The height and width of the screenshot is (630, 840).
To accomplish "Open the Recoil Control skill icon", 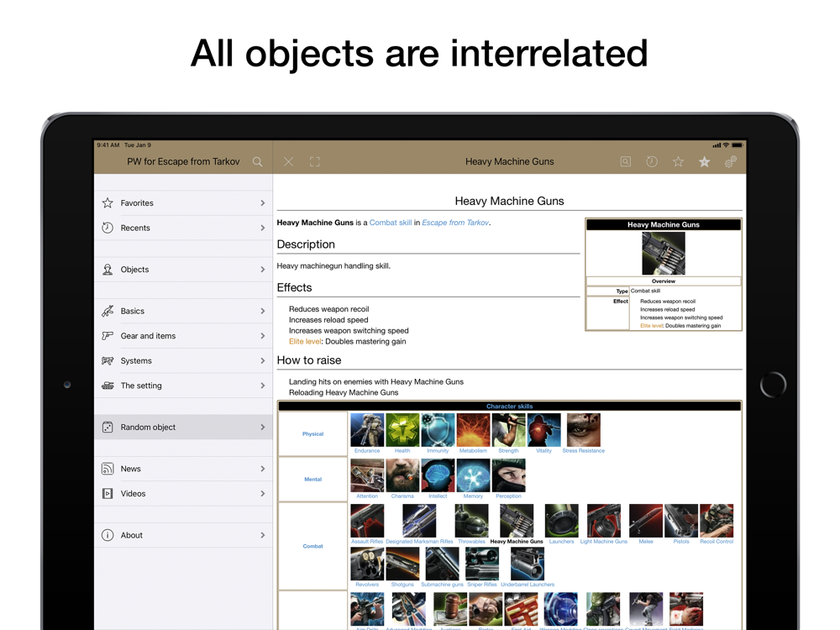I will [717, 521].
